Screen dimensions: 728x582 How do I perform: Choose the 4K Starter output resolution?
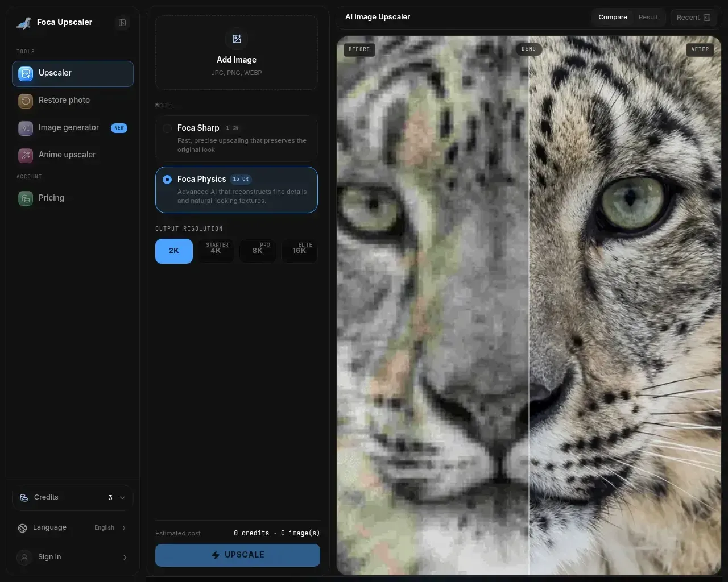coord(216,251)
